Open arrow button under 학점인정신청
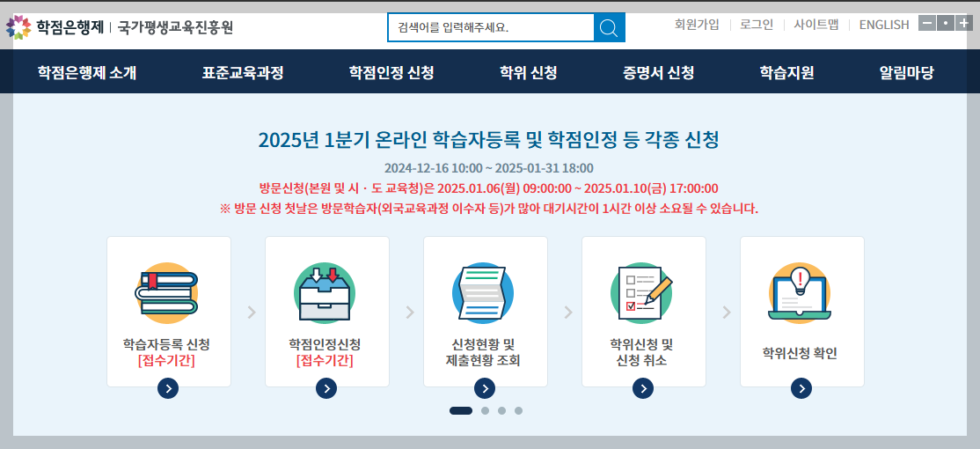980x449 pixels. [x=326, y=388]
